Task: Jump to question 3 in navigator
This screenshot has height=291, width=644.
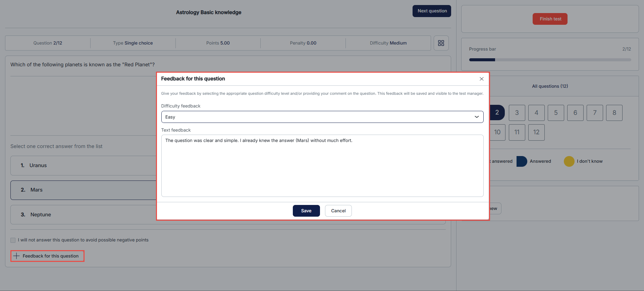Action: (x=517, y=113)
